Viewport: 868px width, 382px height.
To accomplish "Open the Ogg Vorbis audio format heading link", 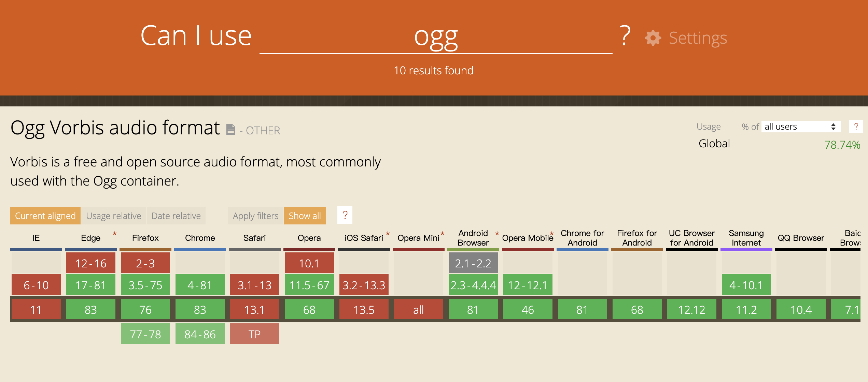I will 115,128.
